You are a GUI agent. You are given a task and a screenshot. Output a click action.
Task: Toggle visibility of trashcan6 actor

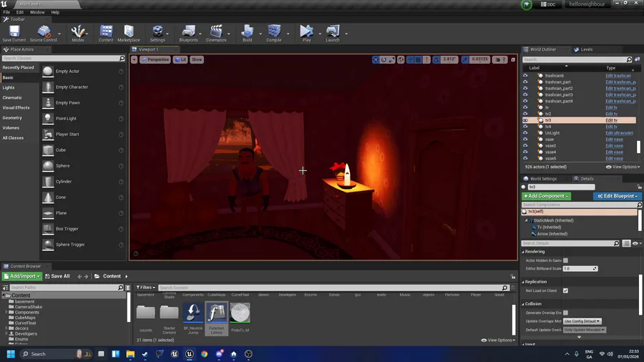tap(525, 76)
